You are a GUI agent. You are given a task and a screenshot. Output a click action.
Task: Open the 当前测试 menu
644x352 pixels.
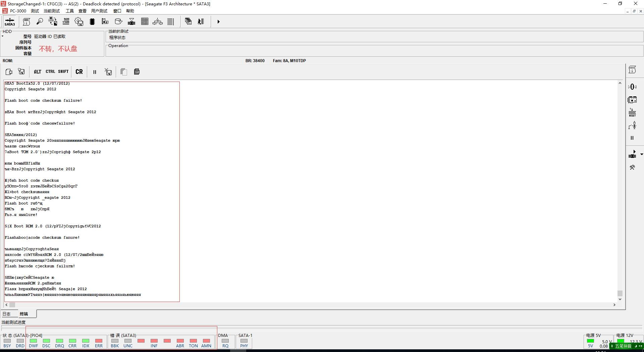pos(52,11)
